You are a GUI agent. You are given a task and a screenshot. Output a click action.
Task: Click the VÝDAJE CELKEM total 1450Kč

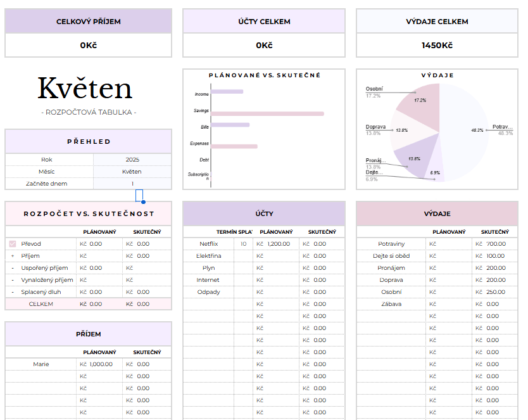(437, 46)
